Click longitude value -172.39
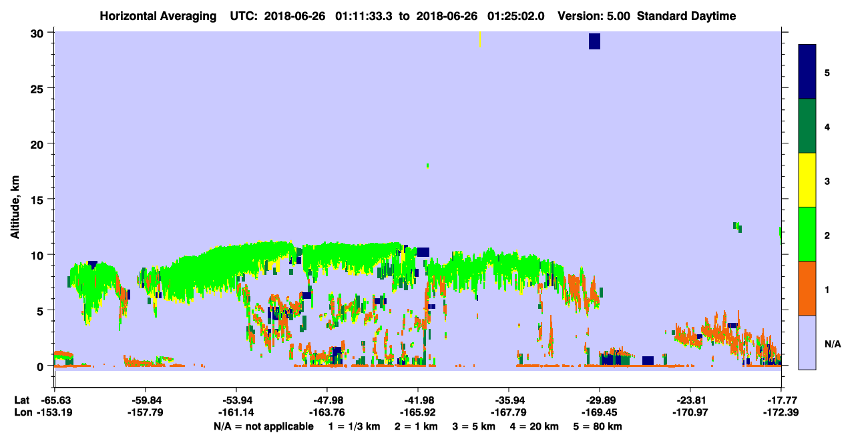868x445 pixels. point(781,412)
